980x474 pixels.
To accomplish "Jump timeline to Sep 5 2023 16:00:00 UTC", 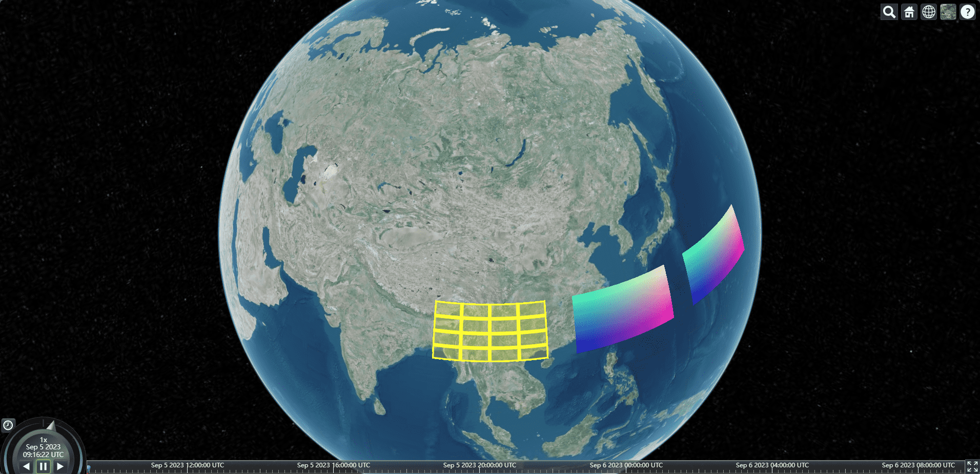I will click(x=333, y=466).
